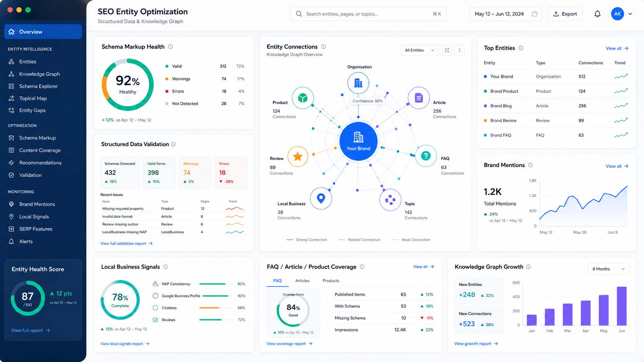Open the All Entities filter dropdown
The height and width of the screenshot is (362, 644).
tap(419, 50)
